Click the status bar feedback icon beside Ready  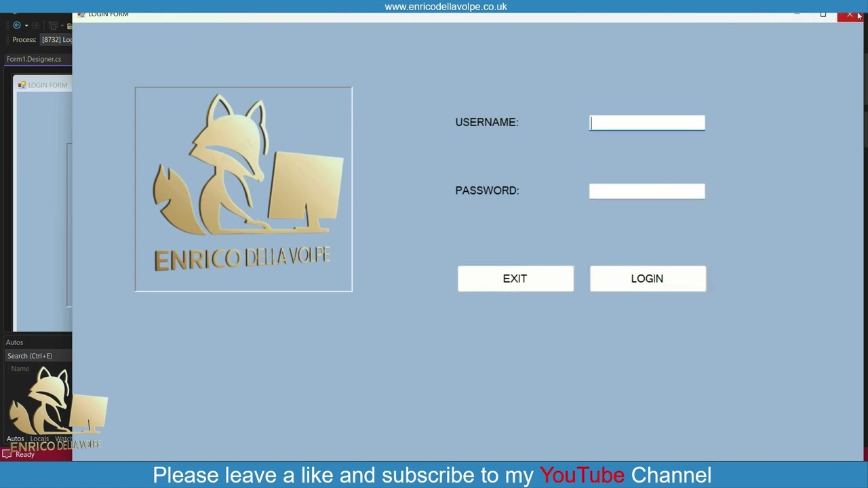(x=7, y=455)
